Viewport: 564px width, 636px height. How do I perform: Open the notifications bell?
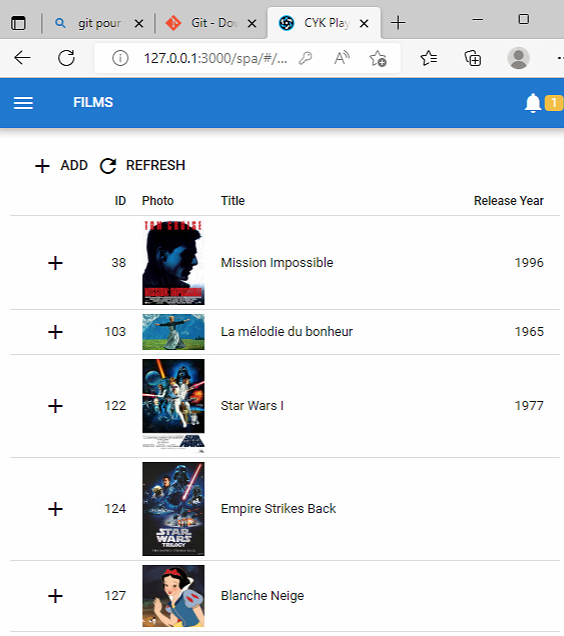click(533, 103)
